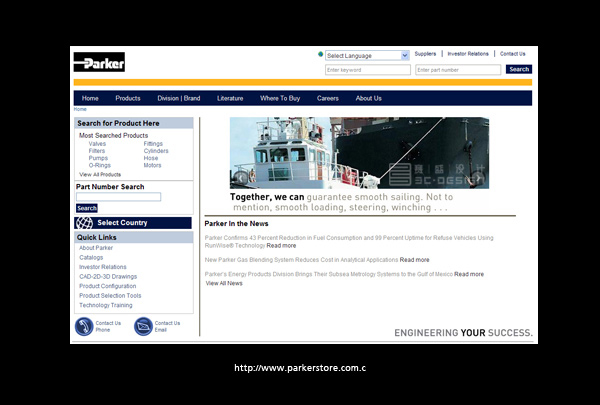The image size is (600, 405).
Task: Open Catalogs quick link
Action: click(x=91, y=258)
